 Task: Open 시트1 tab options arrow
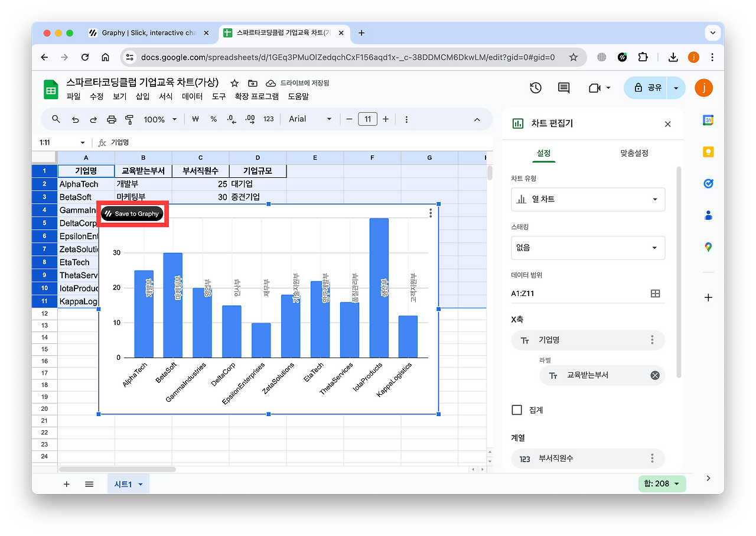pyautogui.click(x=141, y=485)
